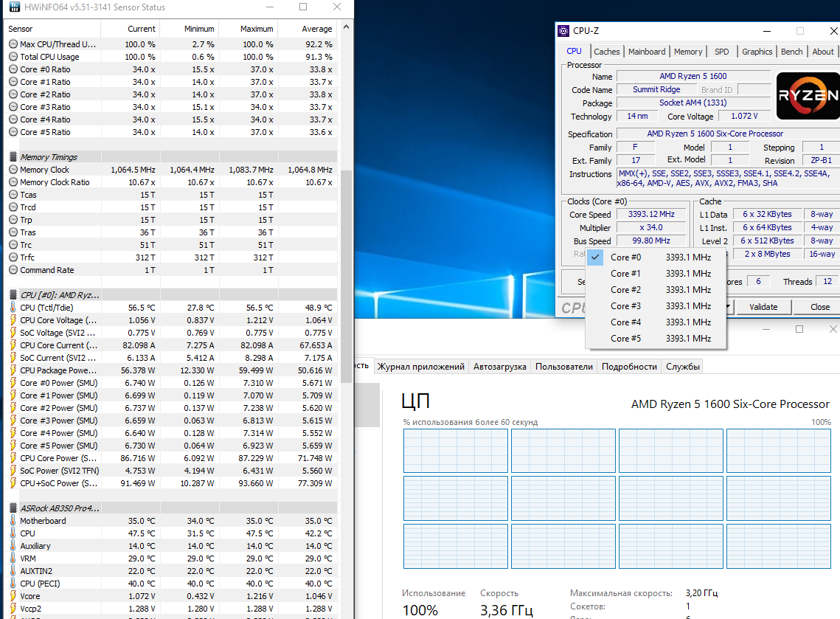The width and height of the screenshot is (840, 619).
Task: Select the SoC Current (SVI2) sensor row
Action: (171, 358)
